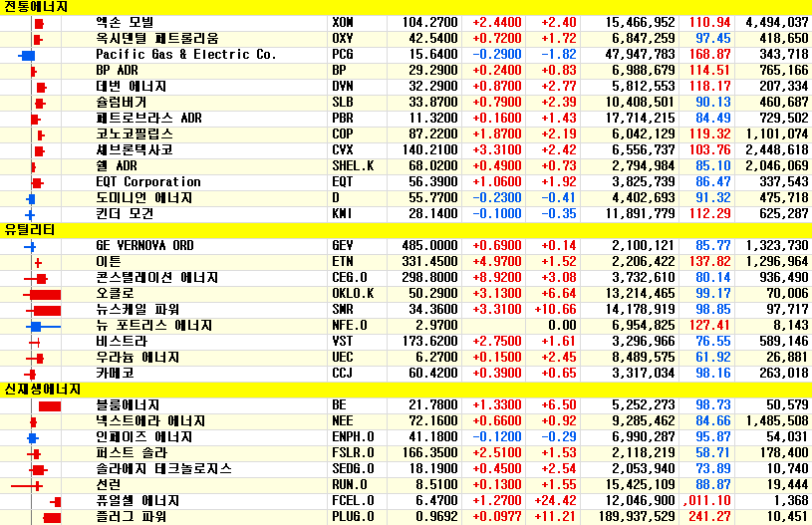The image size is (812, 525).
Task: Select 코노코필립스 stock name
Action: pyautogui.click(x=135, y=134)
